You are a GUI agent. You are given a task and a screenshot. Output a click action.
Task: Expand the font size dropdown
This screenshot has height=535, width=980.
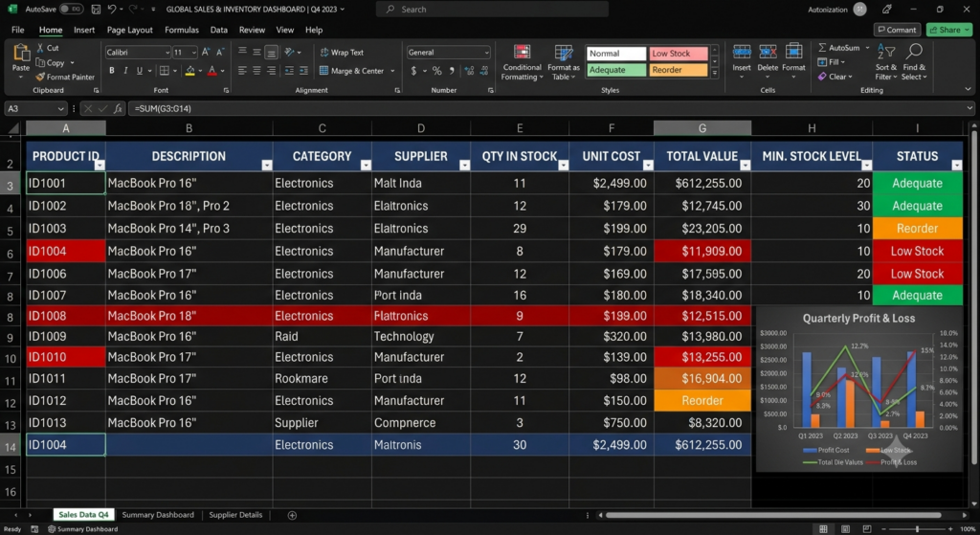coord(193,53)
